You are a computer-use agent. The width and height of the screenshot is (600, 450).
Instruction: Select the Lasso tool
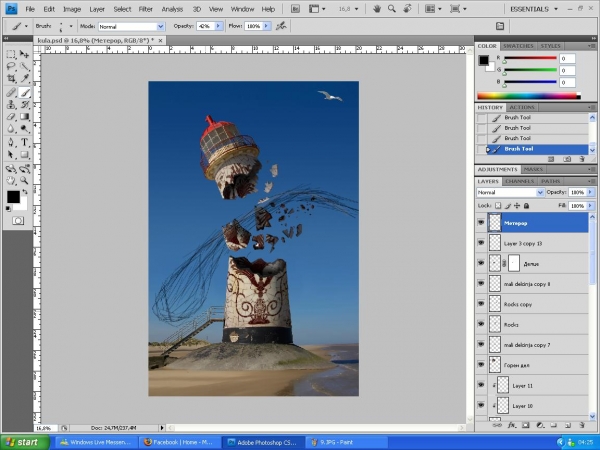click(x=11, y=66)
